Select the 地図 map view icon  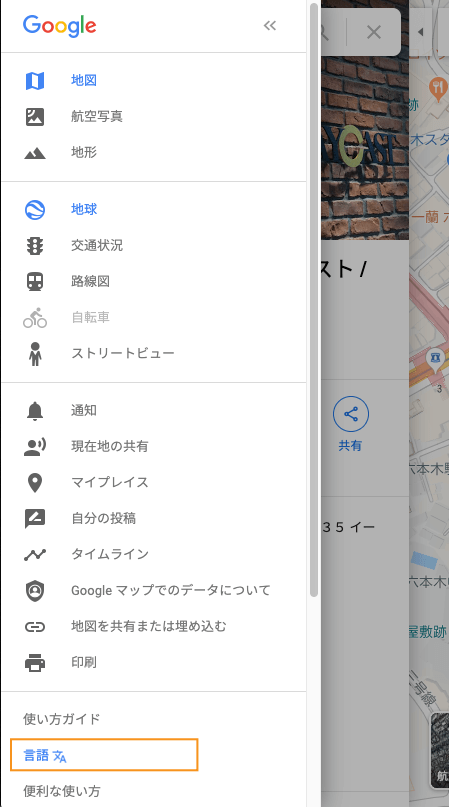[x=35, y=81]
